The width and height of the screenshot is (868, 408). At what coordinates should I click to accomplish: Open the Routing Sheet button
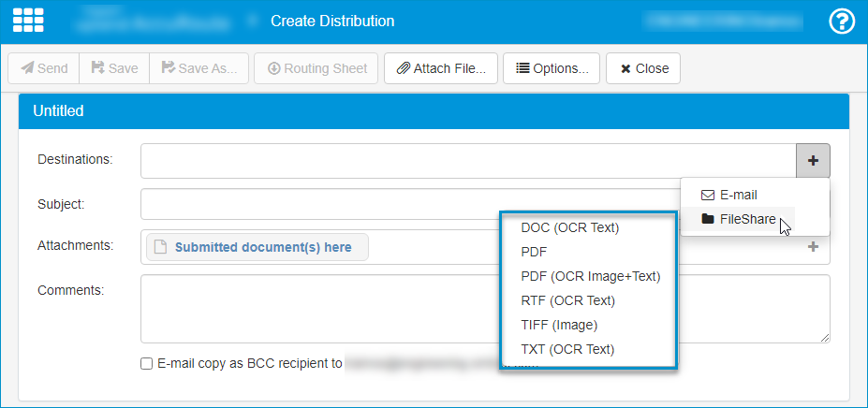click(x=316, y=68)
